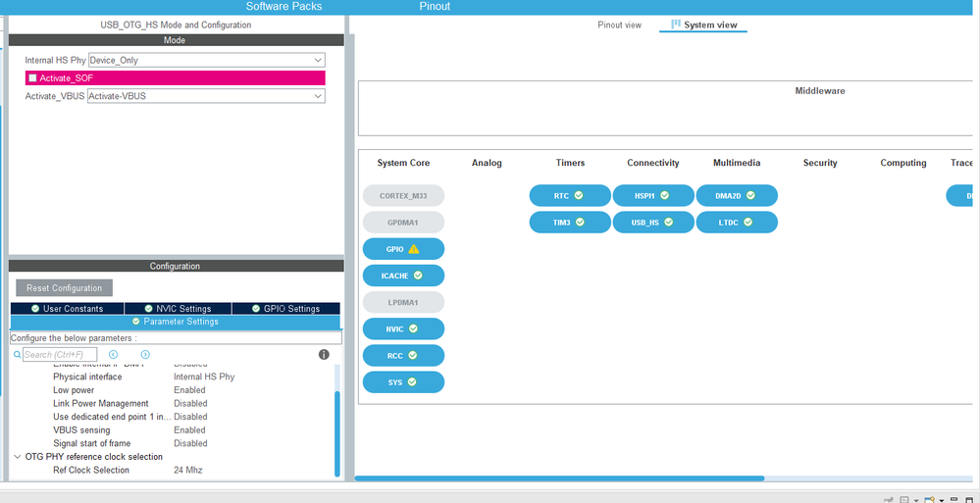Viewport: 980px width, 503px height.
Task: Click the VBUS sensing parameter row
Action: (175, 430)
